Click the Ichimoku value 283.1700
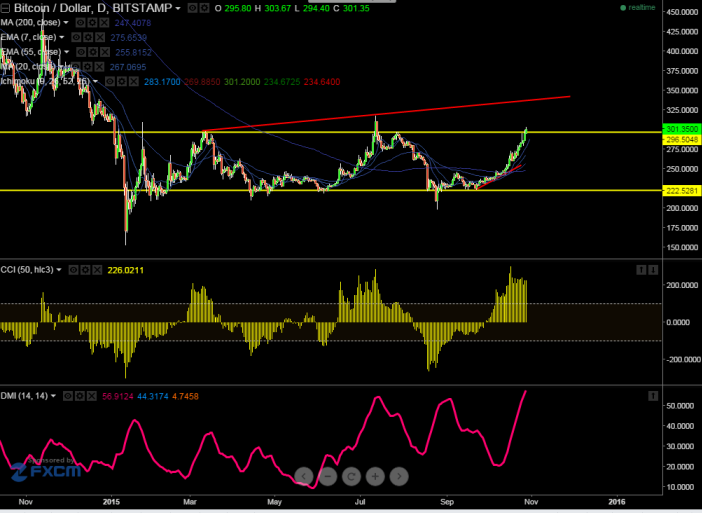 (162, 82)
